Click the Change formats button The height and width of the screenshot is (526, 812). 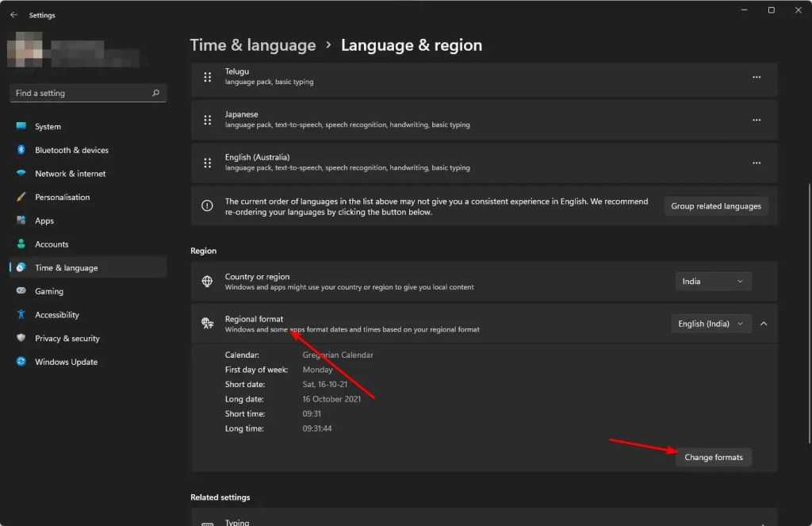click(713, 457)
